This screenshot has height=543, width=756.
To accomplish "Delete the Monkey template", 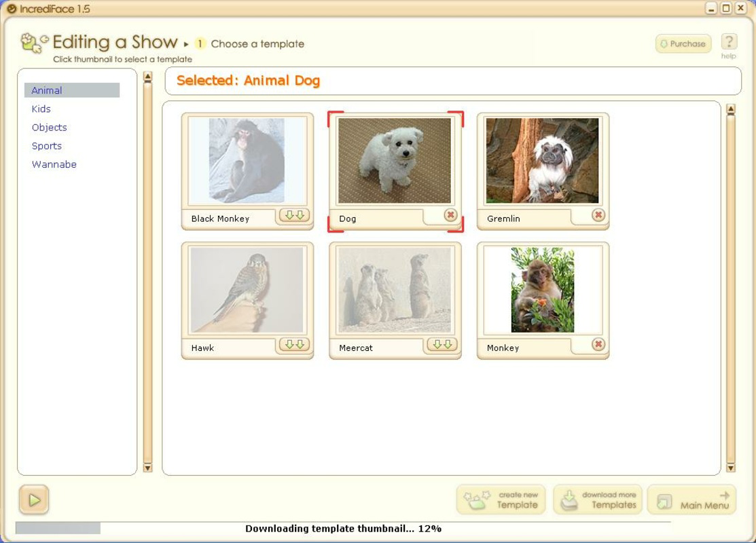I will pyautogui.click(x=598, y=345).
